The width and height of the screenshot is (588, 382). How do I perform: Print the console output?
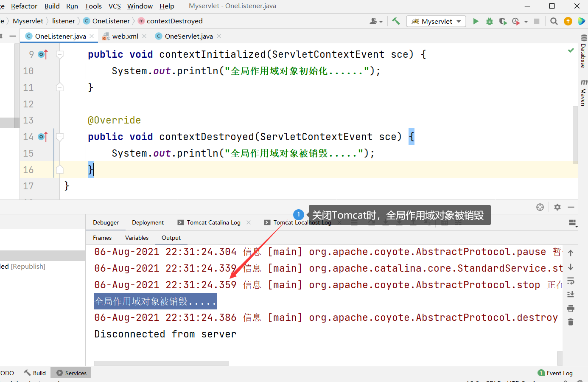point(571,308)
